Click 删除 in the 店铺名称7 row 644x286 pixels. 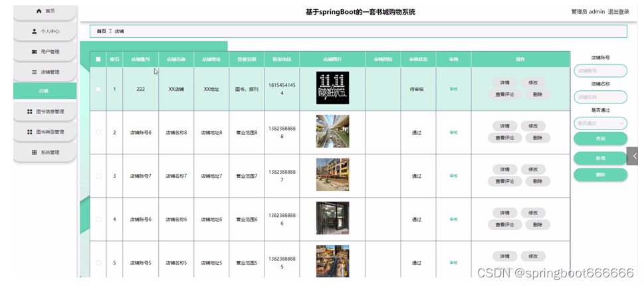(x=538, y=181)
